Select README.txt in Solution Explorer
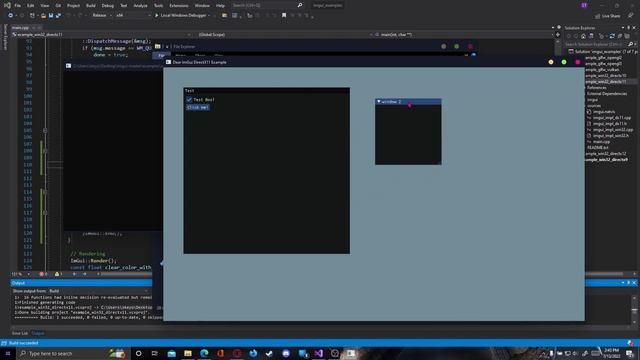 598,148
